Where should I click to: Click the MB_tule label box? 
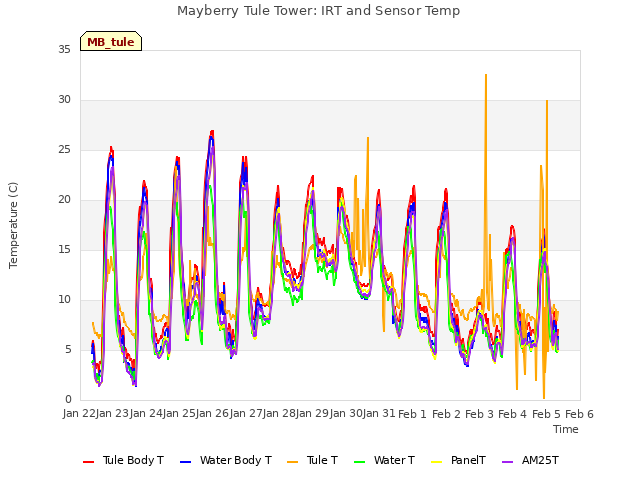[111, 41]
